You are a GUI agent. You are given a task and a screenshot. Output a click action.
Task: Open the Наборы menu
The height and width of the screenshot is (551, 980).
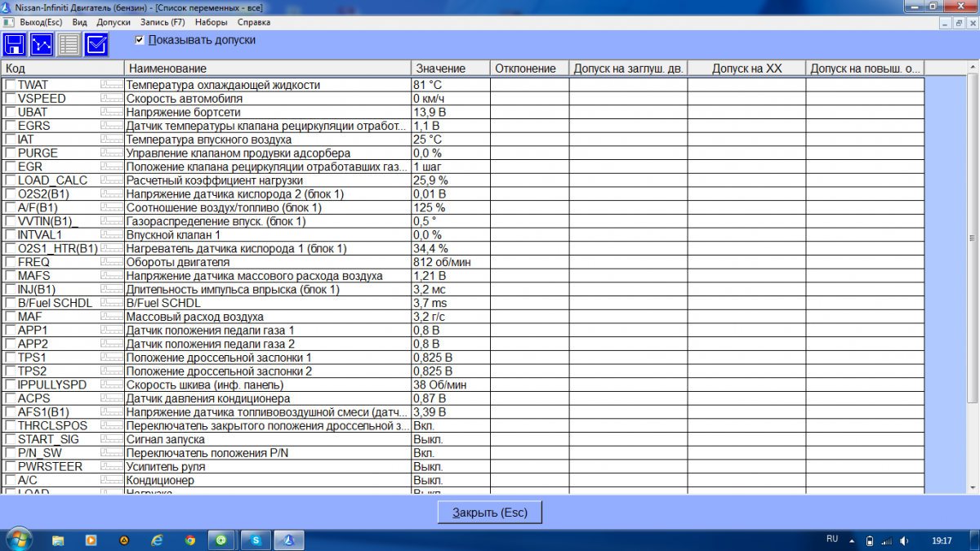click(x=212, y=23)
